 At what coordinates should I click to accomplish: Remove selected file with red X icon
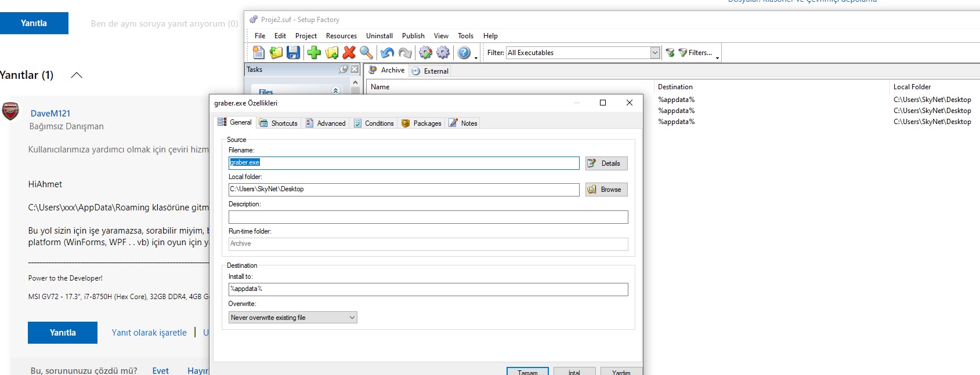(x=349, y=53)
